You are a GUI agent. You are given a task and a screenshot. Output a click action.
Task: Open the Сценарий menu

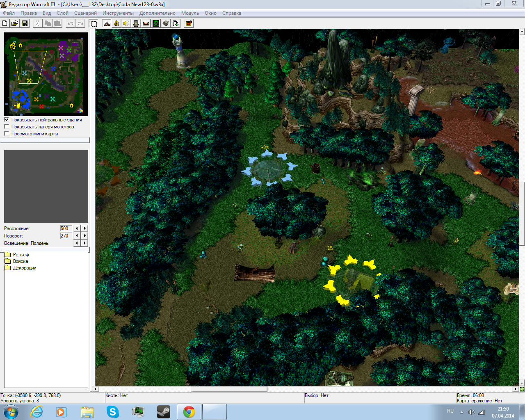(85, 13)
